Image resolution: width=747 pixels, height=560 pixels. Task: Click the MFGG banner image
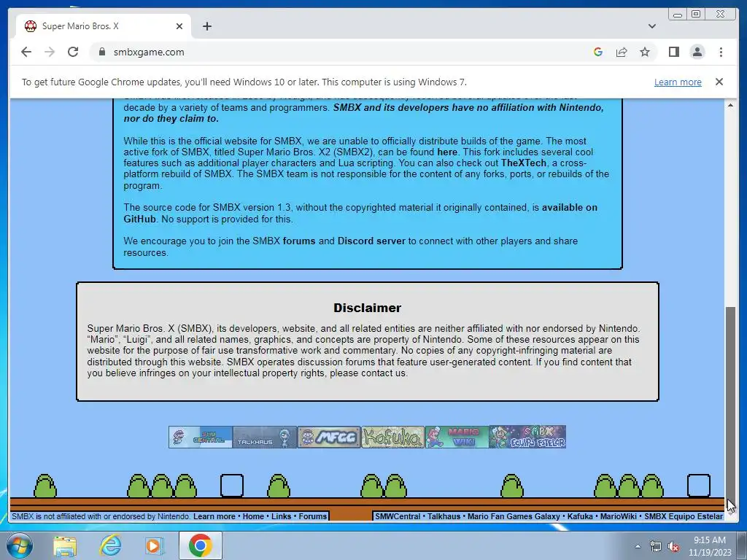pyautogui.click(x=329, y=437)
